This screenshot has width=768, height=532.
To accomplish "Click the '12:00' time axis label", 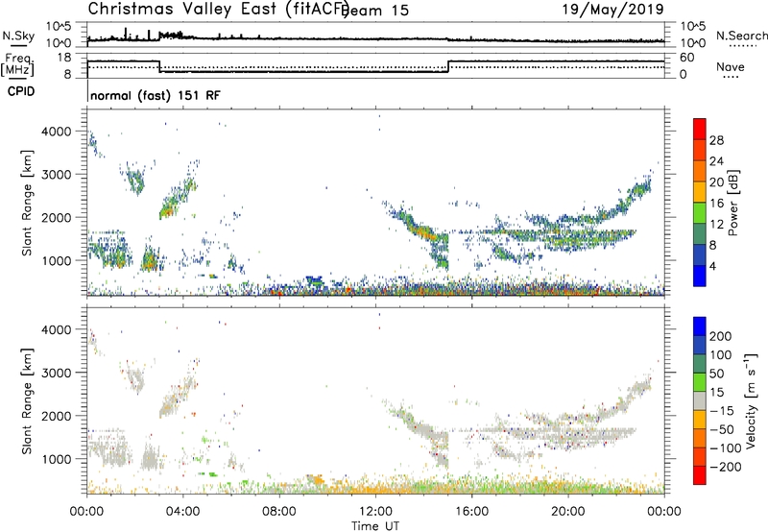I will point(375,512).
